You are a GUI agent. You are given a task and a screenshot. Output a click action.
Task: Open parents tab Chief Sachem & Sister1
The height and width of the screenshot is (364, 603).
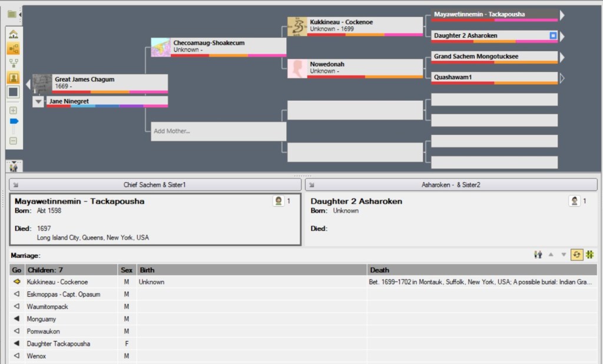coord(155,184)
